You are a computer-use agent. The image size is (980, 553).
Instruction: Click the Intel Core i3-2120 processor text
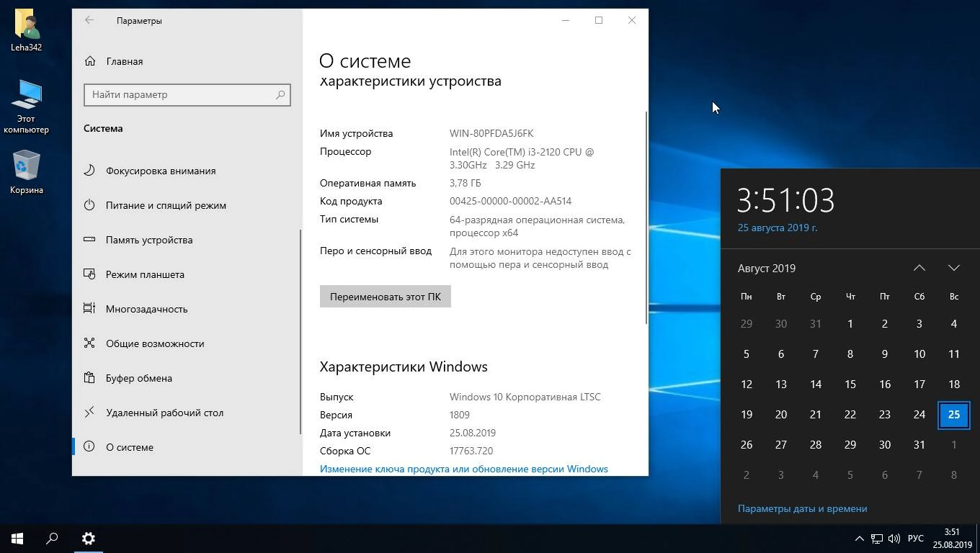point(522,158)
